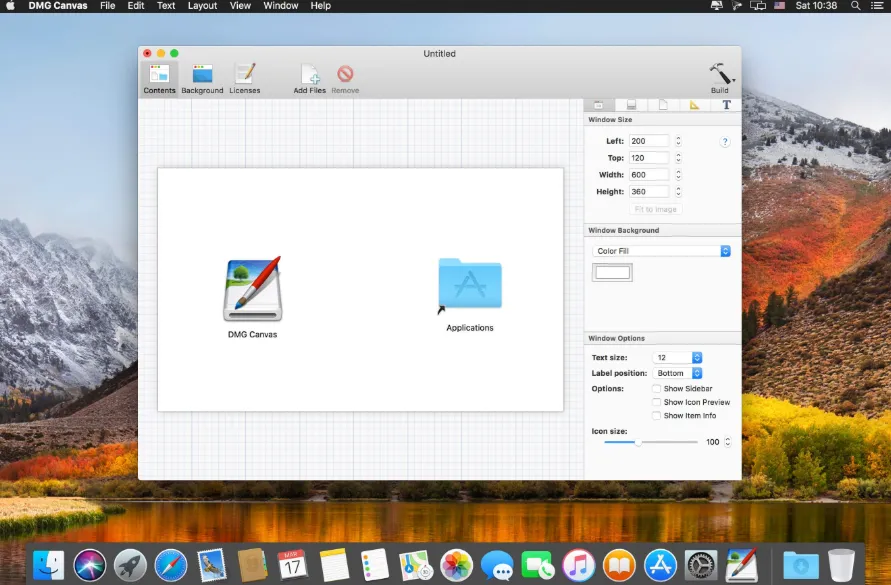Open the Apple menu
This screenshot has width=891, height=585.
click(10, 6)
